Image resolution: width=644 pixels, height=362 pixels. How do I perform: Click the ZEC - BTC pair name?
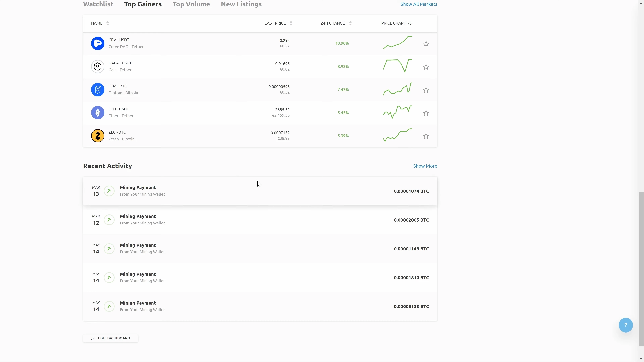tap(117, 132)
